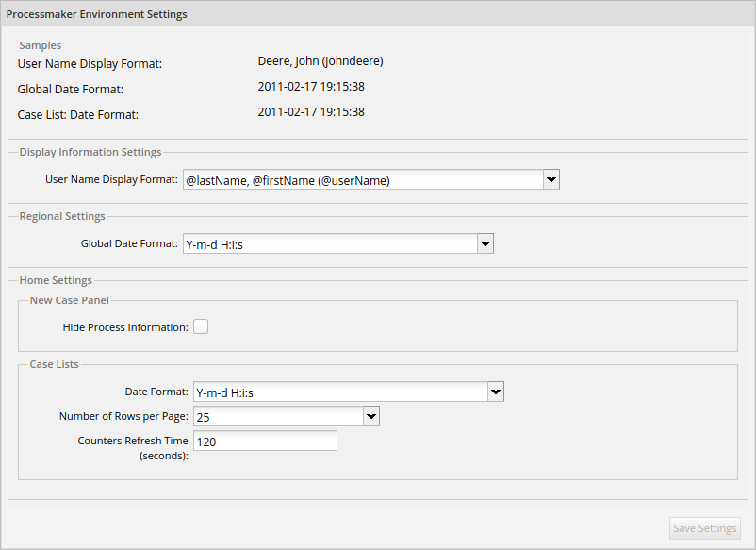This screenshot has width=756, height=550.
Task: Open the Case Lists Date Format dropdown arrow
Action: (496, 392)
